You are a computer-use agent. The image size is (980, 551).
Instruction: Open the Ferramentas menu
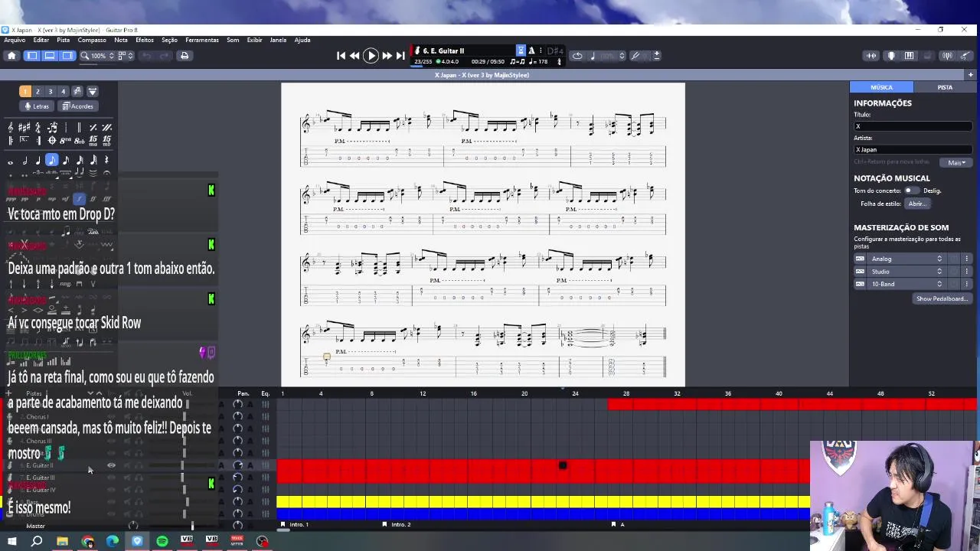click(x=202, y=40)
